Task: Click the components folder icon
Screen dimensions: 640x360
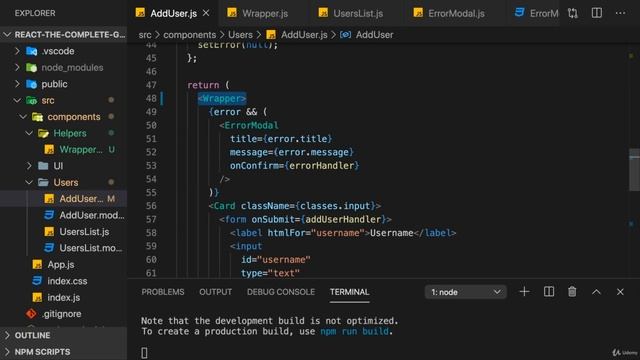Action: (x=38, y=117)
